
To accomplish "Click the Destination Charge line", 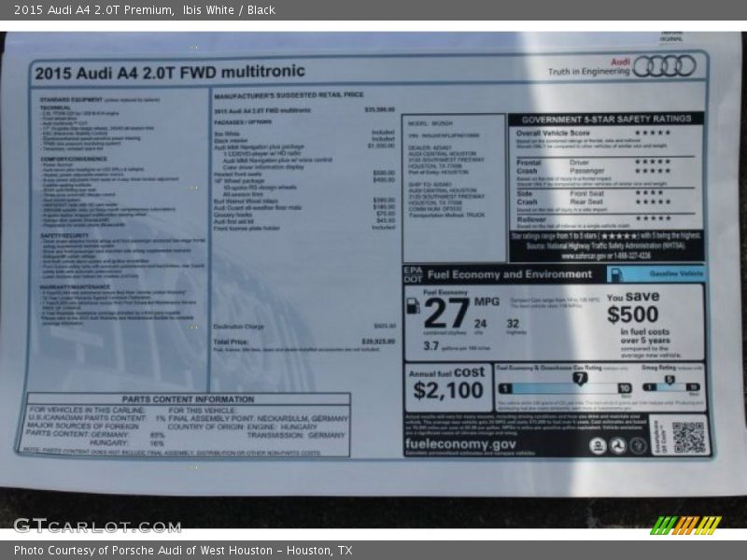I will pyautogui.click(x=304, y=327).
